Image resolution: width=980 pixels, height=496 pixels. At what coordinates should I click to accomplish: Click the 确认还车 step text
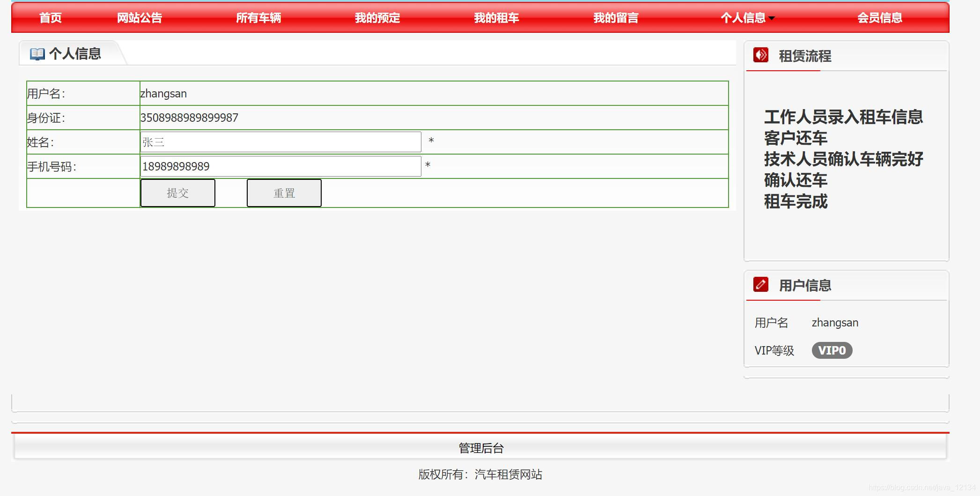pyautogui.click(x=796, y=180)
